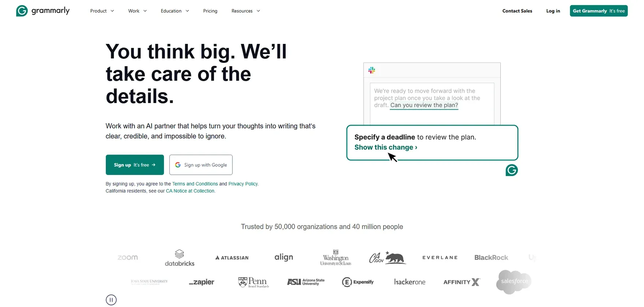Click the round Grammarly badge below suggestion card
The image size is (644, 307).
tap(512, 170)
